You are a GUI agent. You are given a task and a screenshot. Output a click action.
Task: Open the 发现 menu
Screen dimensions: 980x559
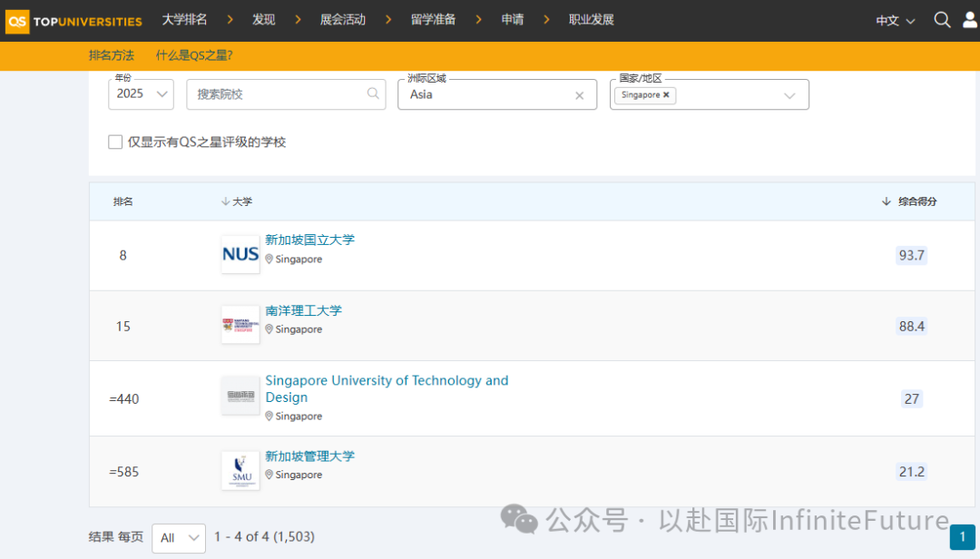(x=264, y=20)
